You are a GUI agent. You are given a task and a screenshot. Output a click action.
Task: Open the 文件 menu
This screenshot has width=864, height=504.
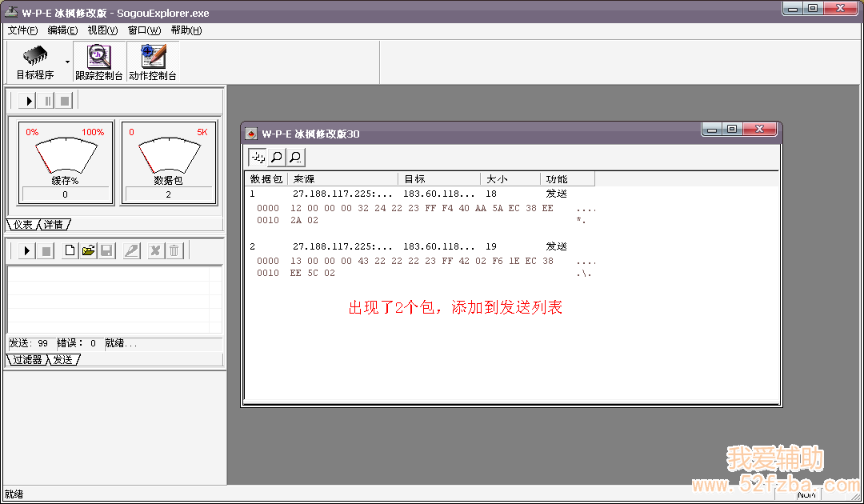22,30
